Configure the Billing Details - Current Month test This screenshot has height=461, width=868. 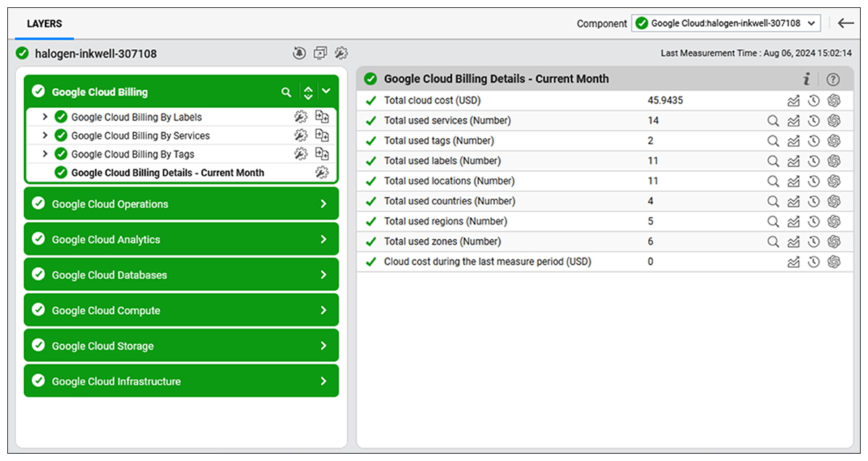pos(322,172)
